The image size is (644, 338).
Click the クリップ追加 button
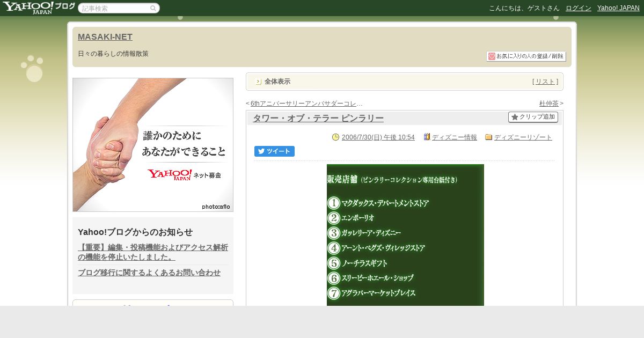pos(533,117)
